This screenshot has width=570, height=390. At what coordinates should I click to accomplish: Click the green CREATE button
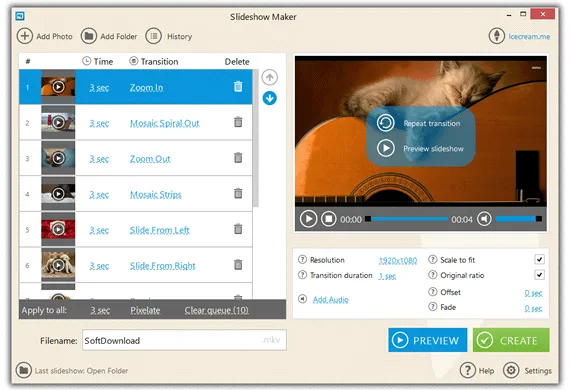[x=511, y=340]
